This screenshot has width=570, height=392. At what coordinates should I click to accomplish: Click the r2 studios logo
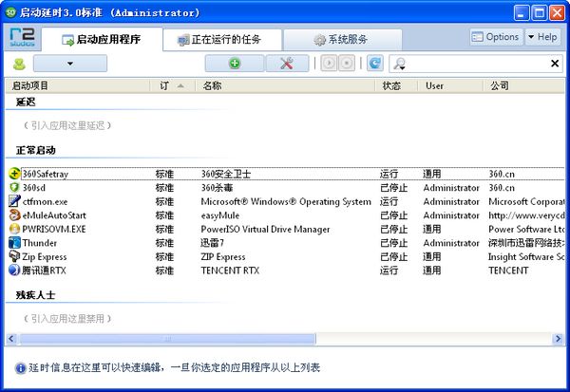click(22, 37)
